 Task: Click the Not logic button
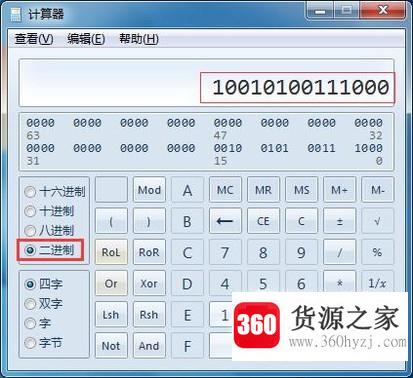(111, 346)
